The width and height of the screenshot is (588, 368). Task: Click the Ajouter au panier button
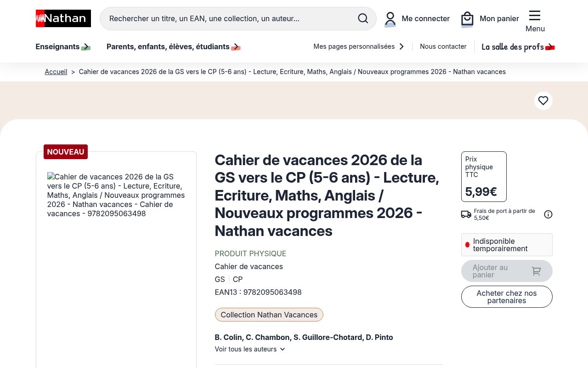[x=507, y=271]
